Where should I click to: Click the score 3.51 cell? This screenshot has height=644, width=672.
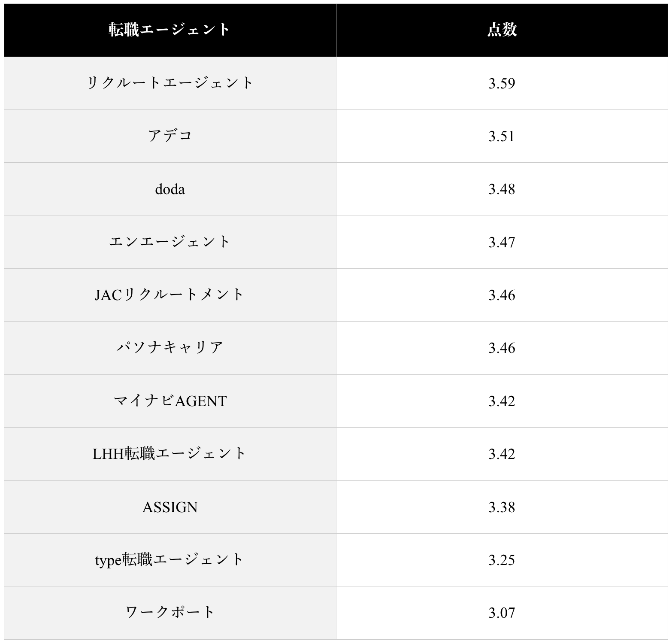click(x=502, y=136)
